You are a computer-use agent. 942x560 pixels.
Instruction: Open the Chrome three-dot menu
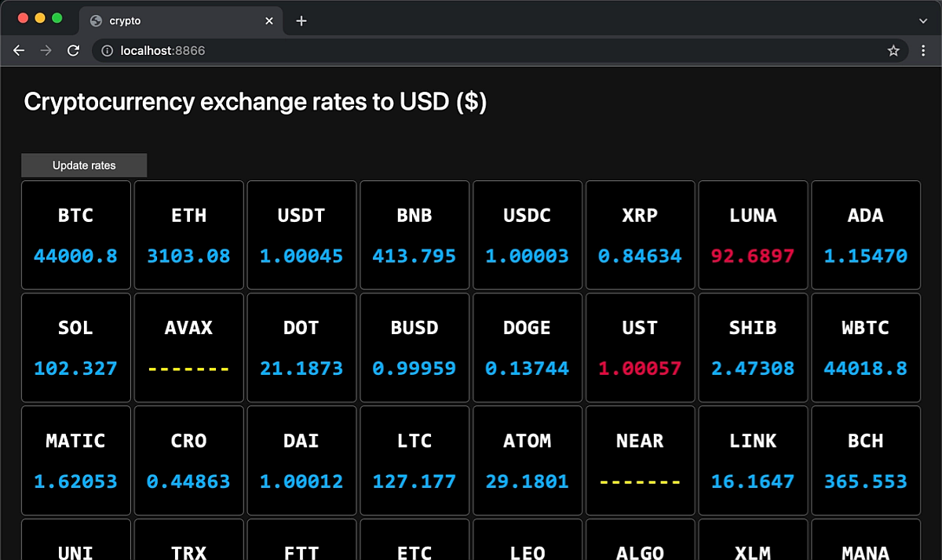923,50
